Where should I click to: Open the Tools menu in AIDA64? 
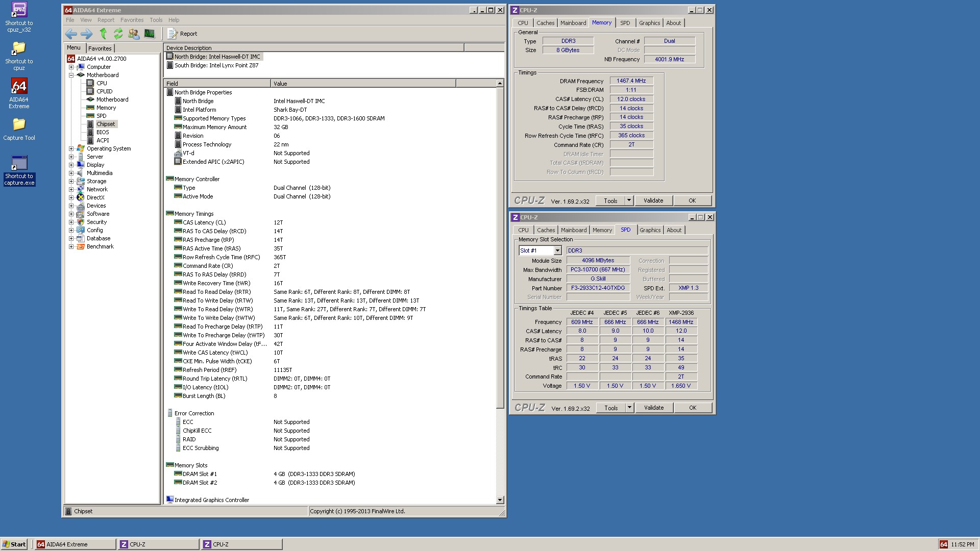(156, 20)
